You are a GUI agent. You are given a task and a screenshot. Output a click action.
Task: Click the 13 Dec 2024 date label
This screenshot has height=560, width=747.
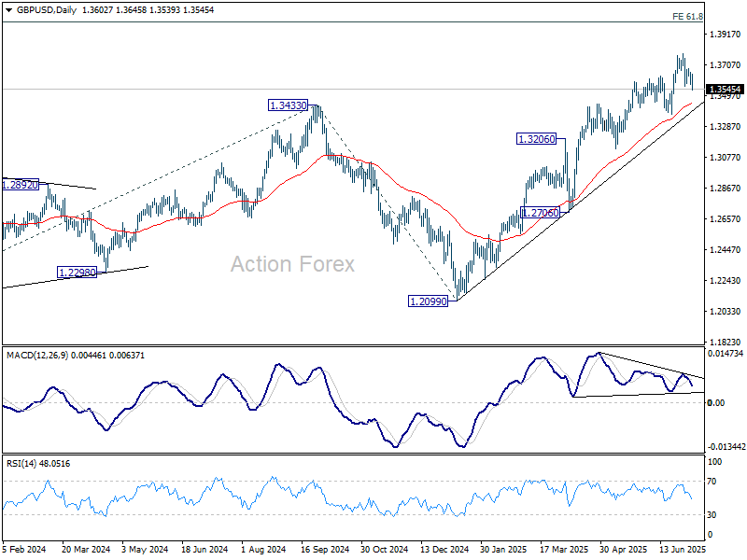click(x=444, y=549)
